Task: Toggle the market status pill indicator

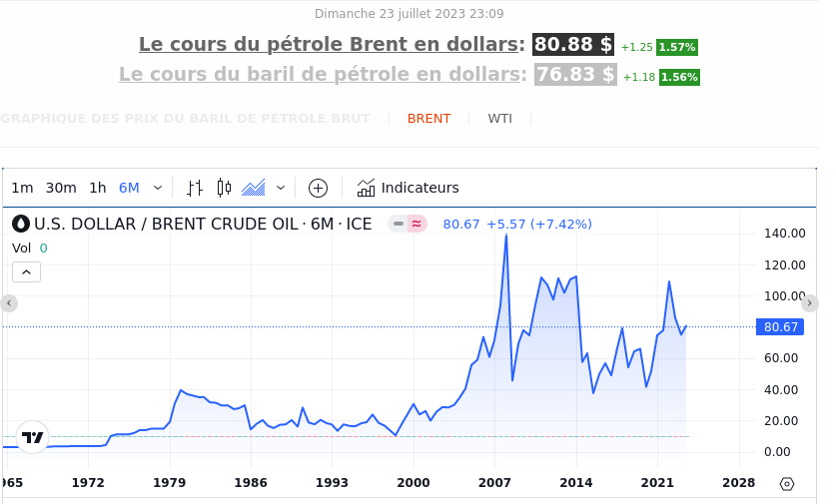Action: tap(410, 225)
